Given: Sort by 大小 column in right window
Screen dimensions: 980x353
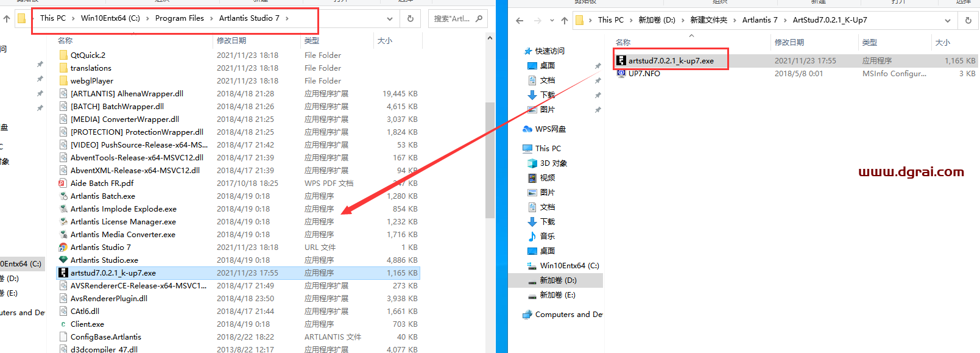Looking at the screenshot, I should [943, 42].
